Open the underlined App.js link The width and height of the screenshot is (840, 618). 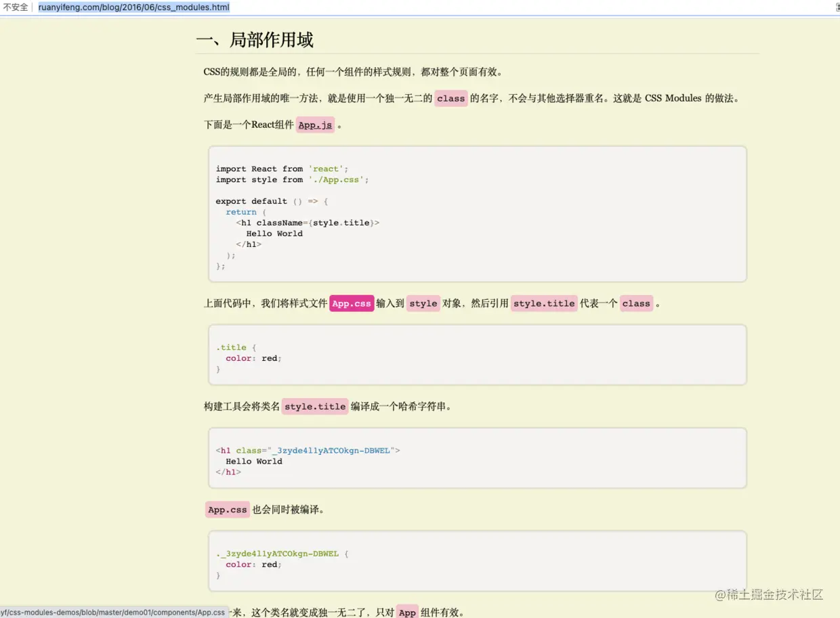[316, 125]
